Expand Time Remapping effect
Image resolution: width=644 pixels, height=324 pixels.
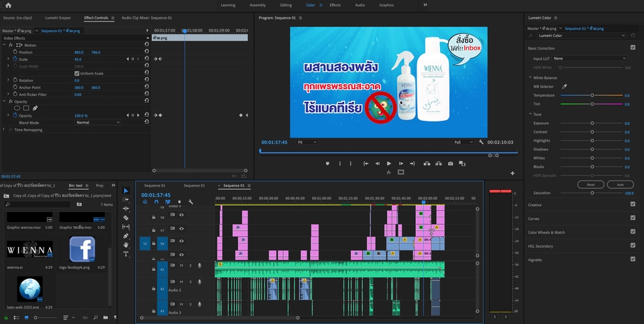click(x=4, y=129)
